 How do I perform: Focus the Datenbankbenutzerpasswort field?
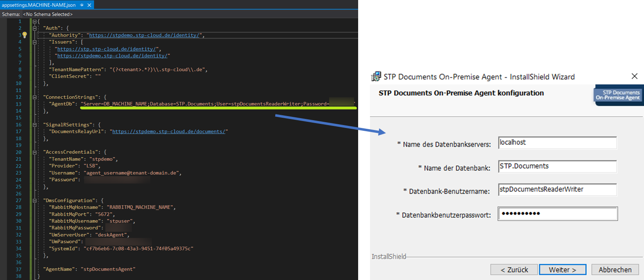point(557,214)
